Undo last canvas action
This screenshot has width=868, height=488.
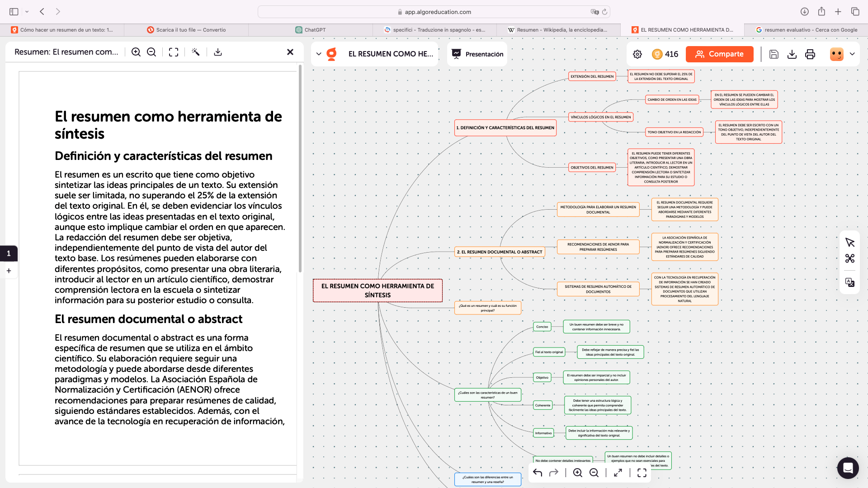point(537,473)
